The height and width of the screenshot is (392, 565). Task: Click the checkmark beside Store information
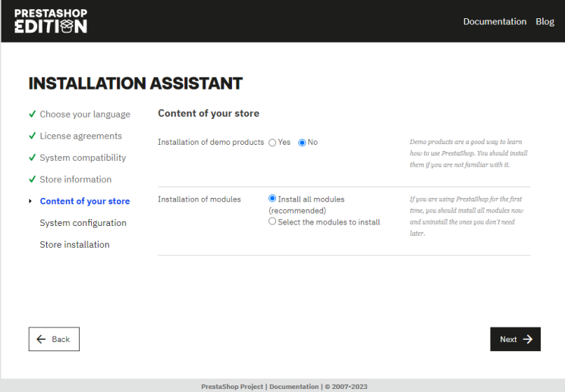[x=32, y=180]
